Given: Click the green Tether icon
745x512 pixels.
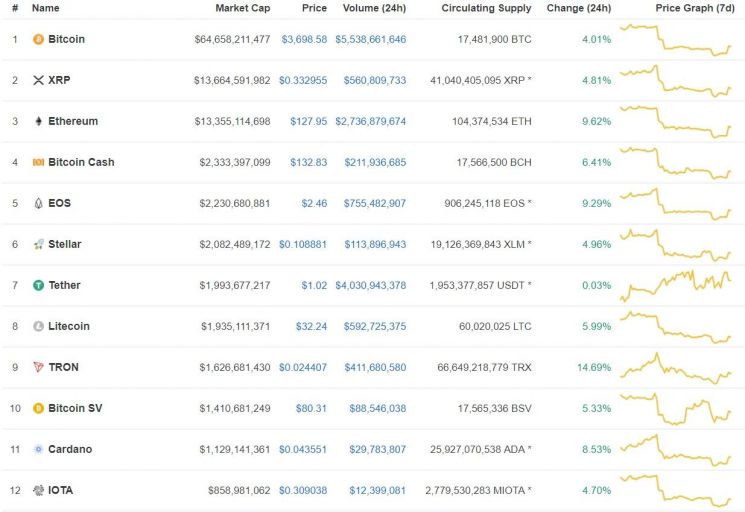Looking at the screenshot, I should (x=38, y=285).
